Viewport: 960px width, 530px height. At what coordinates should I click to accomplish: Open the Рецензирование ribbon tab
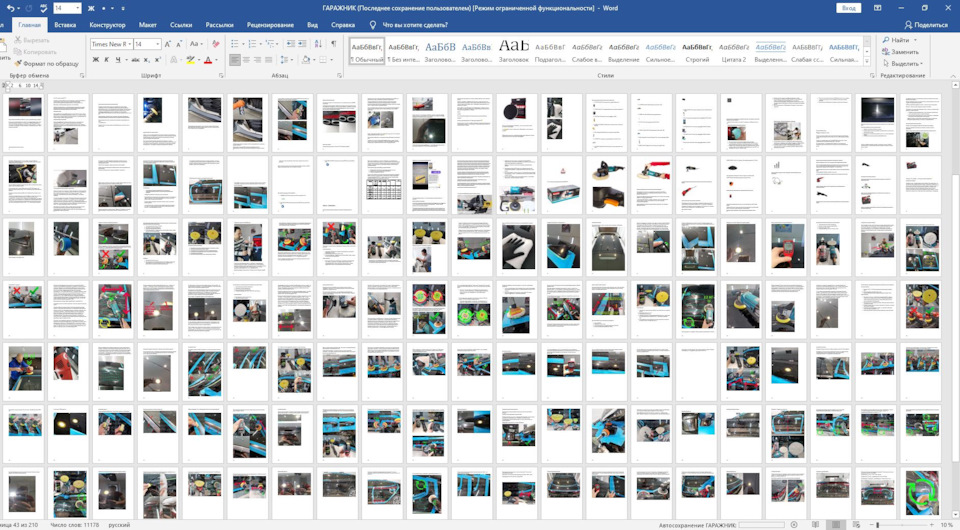click(270, 25)
